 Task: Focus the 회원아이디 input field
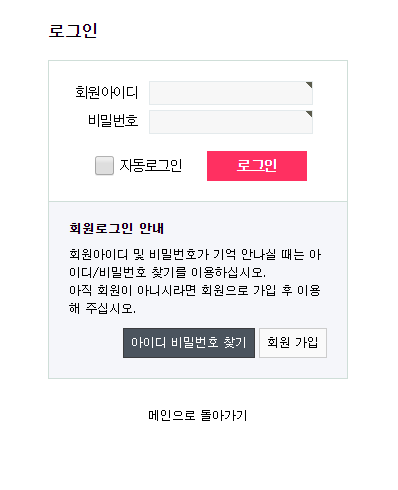click(x=231, y=93)
